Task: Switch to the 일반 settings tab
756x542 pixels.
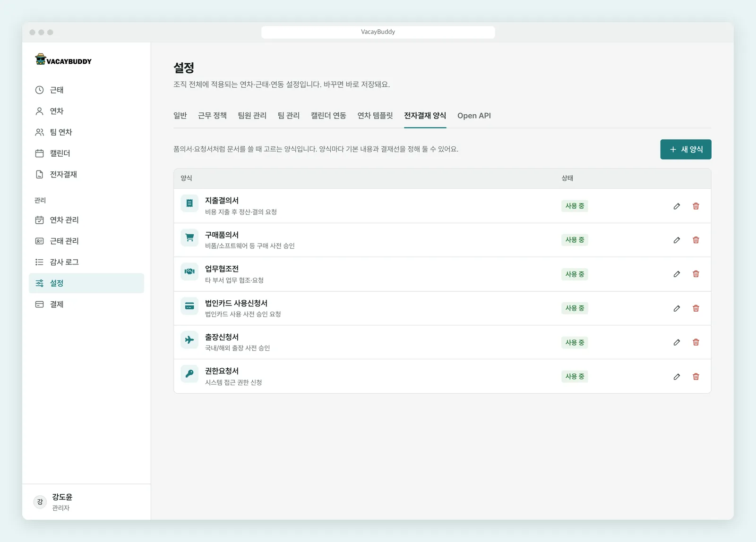Action: [x=180, y=116]
